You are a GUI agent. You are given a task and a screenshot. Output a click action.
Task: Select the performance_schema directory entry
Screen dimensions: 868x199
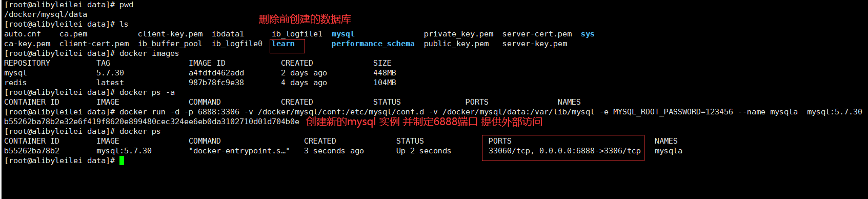point(373,44)
